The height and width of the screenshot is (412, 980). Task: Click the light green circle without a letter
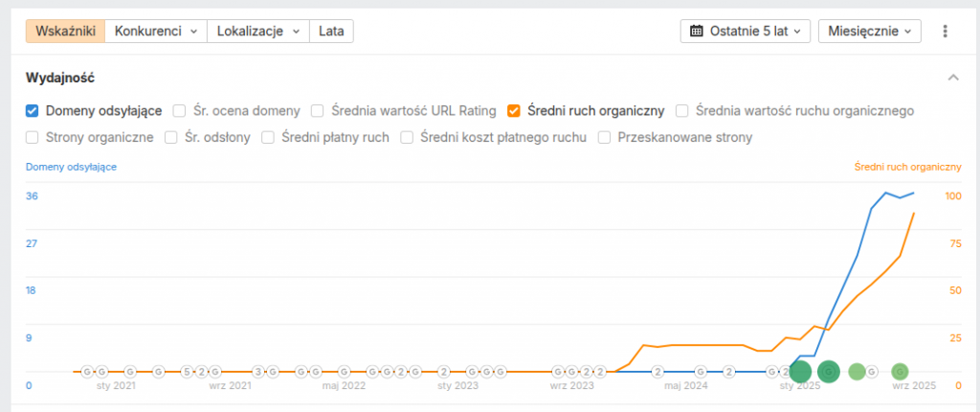pos(857,371)
